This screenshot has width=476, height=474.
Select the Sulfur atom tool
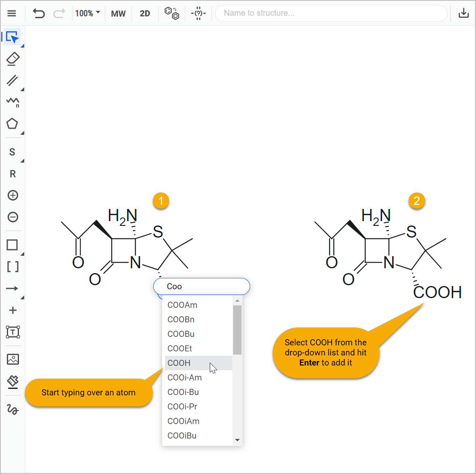pos(13,152)
